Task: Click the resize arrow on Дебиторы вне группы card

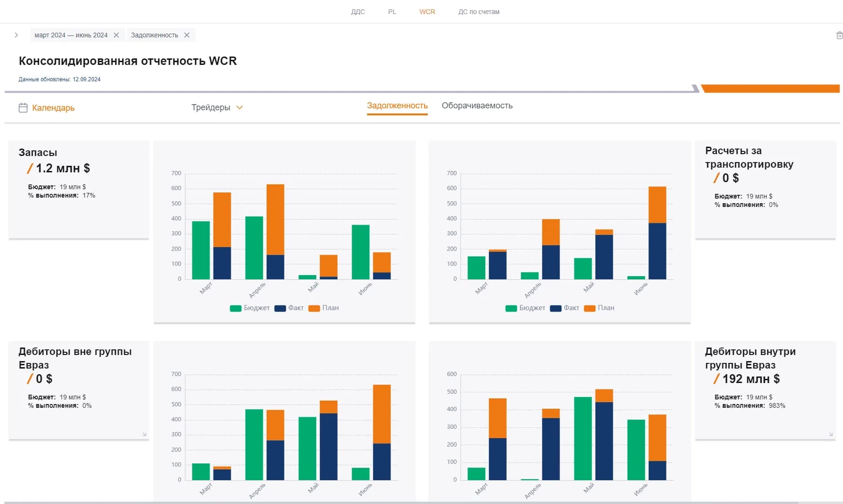Action: (144, 434)
